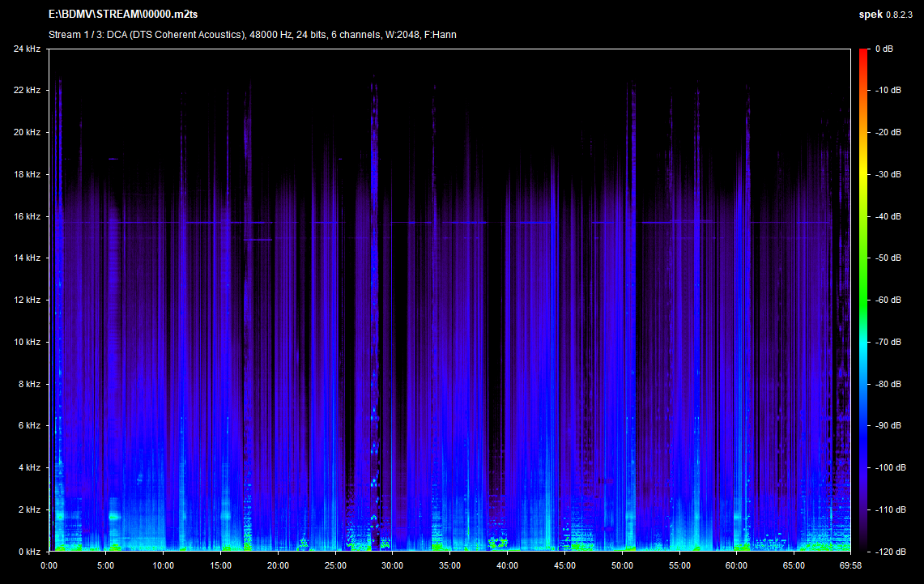
Task: Click the 4 kHz frequency axis label
Action: [x=28, y=467]
